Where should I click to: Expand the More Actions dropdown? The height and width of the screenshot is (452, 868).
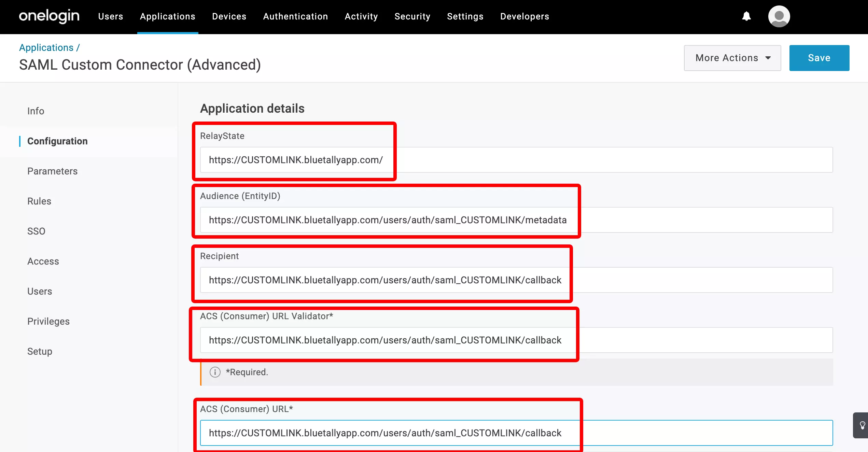[x=732, y=58]
